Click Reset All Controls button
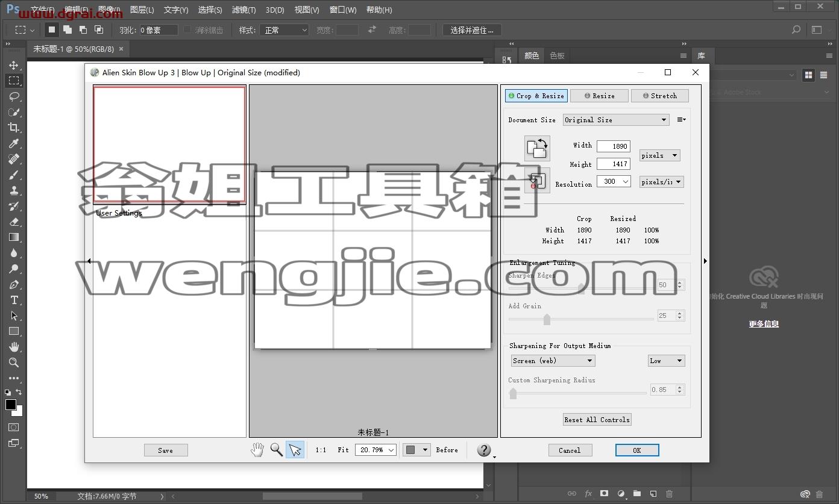 click(597, 420)
